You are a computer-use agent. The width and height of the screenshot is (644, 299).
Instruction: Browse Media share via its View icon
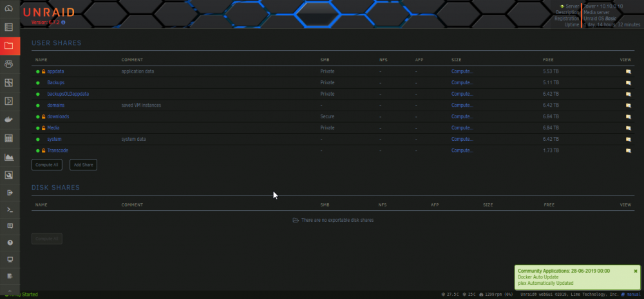628,128
